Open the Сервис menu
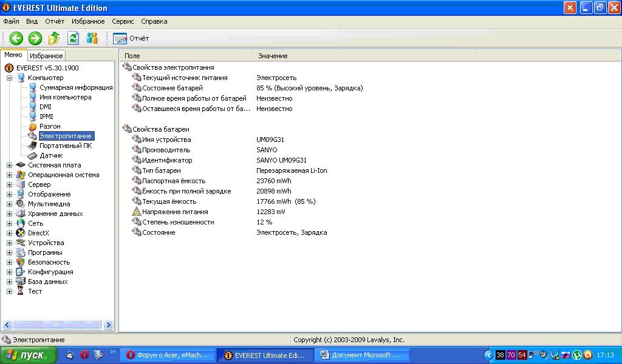622x364 pixels. (123, 21)
